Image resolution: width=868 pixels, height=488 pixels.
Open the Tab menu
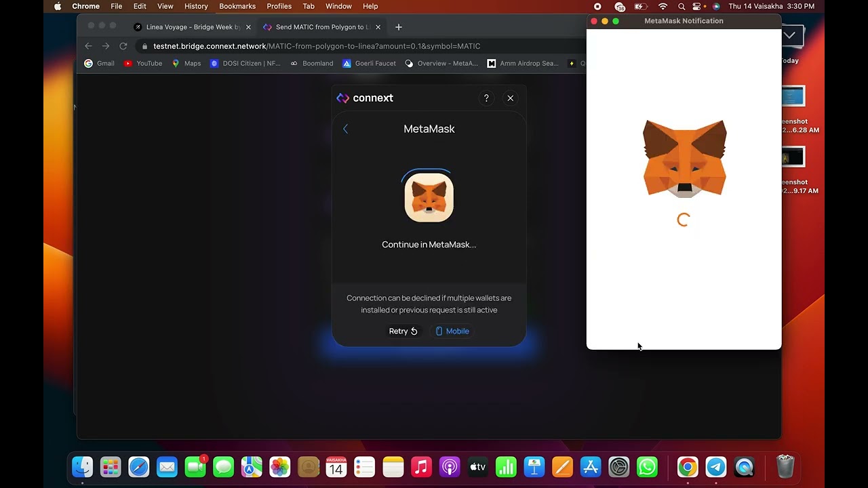[x=309, y=6]
